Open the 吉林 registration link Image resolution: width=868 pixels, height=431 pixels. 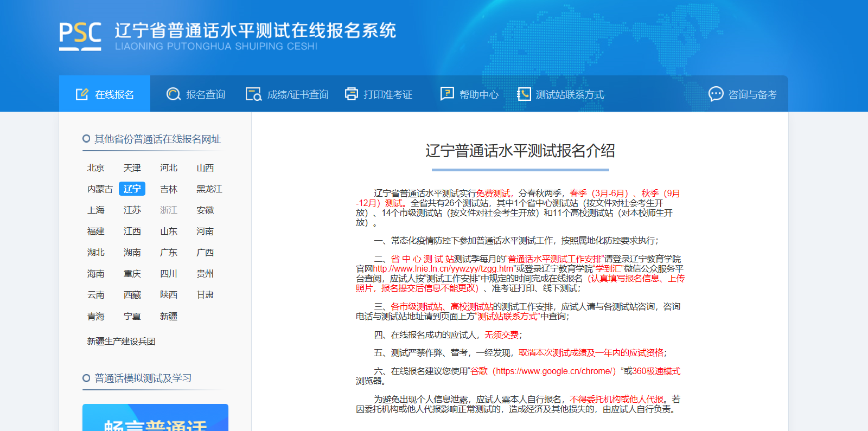[169, 189]
